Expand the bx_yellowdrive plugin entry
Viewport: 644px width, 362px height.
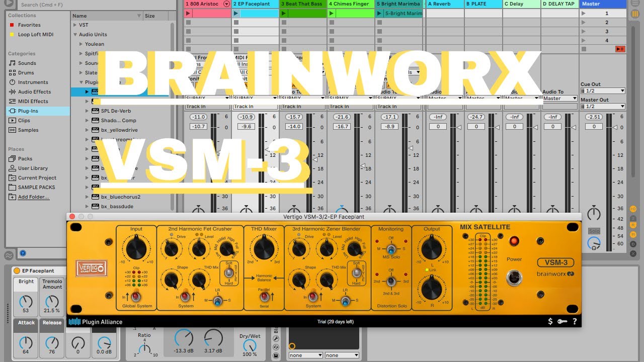click(x=87, y=130)
